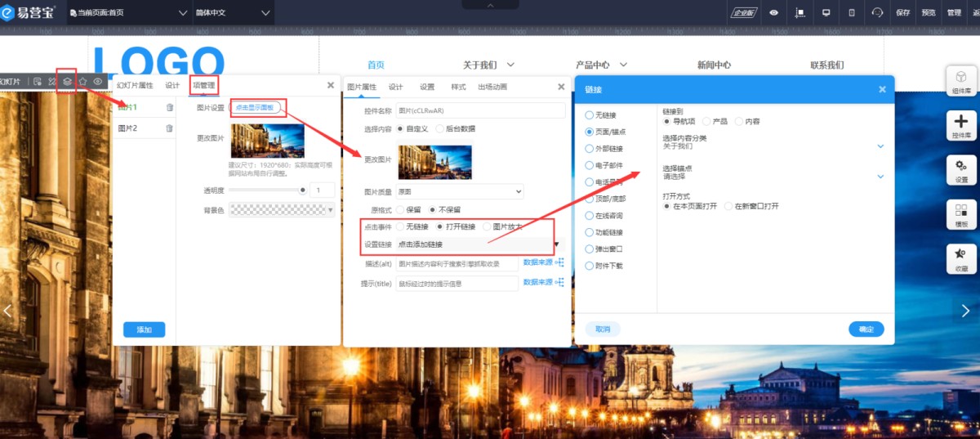Click the 描述(alt) input field
Image resolution: width=980 pixels, height=439 pixels.
tap(457, 263)
